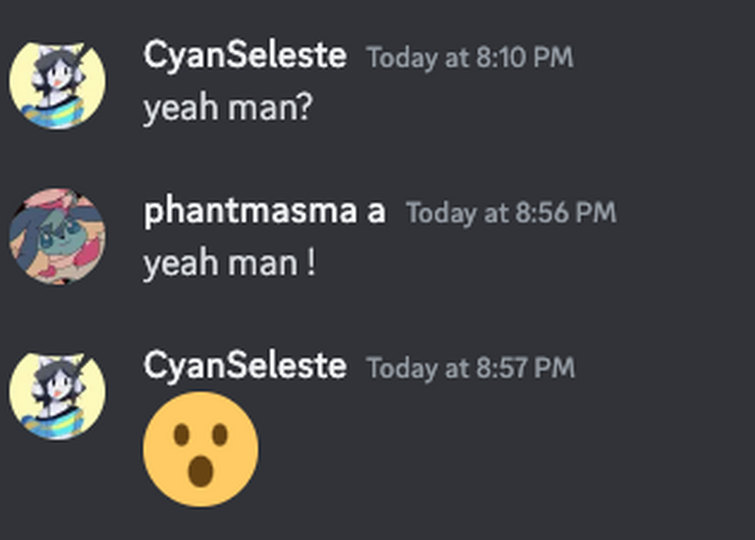Click the 'Today at 8:10 PM' timestamp
The image size is (755, 540).
tap(470, 58)
